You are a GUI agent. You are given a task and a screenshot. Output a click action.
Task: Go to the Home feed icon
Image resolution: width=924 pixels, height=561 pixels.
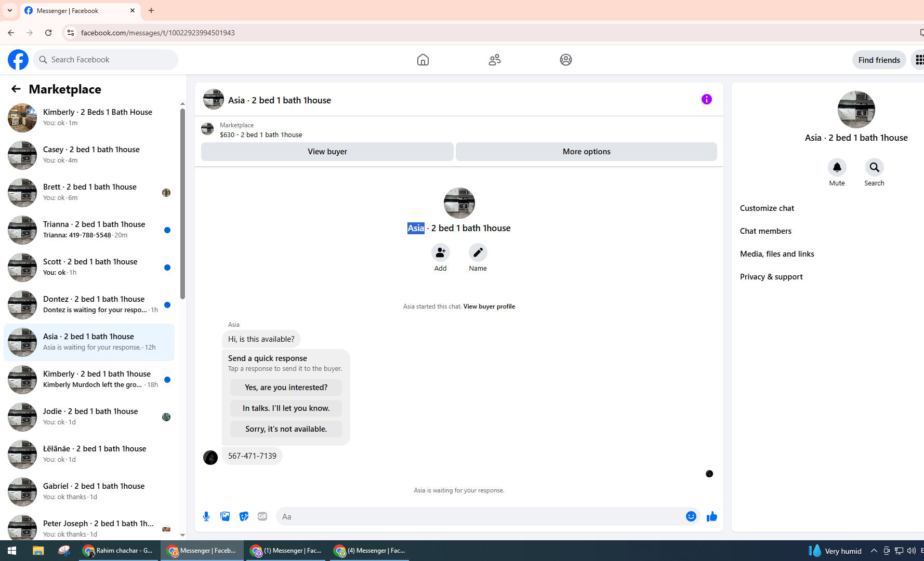tap(423, 60)
